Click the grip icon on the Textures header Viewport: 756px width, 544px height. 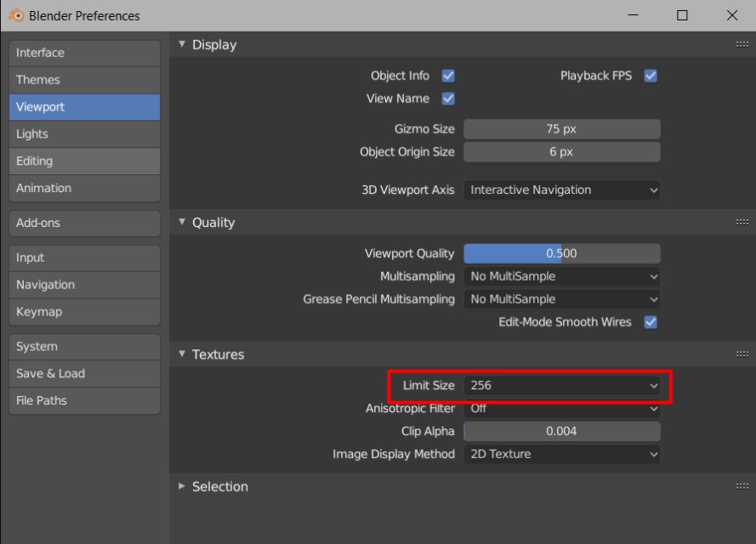pyautogui.click(x=742, y=354)
